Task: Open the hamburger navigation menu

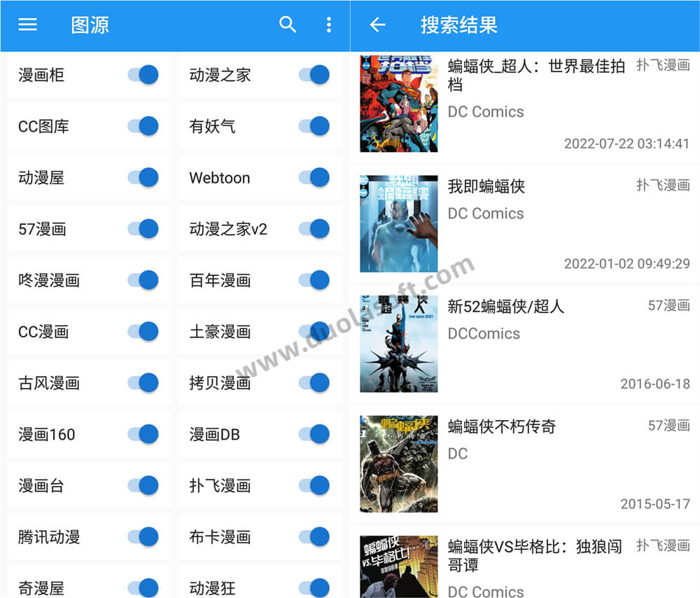Action: coord(28,25)
